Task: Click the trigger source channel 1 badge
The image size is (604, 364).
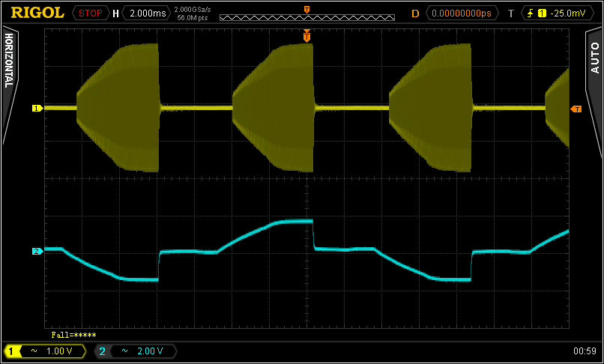Action: [542, 13]
